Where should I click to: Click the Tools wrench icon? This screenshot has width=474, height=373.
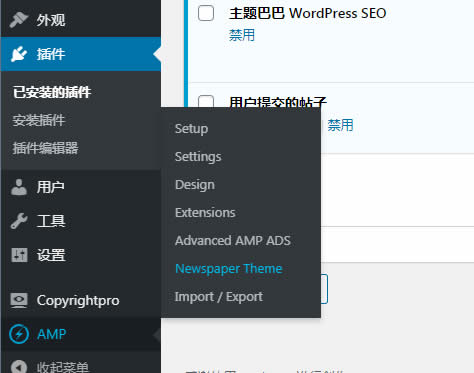pos(19,221)
